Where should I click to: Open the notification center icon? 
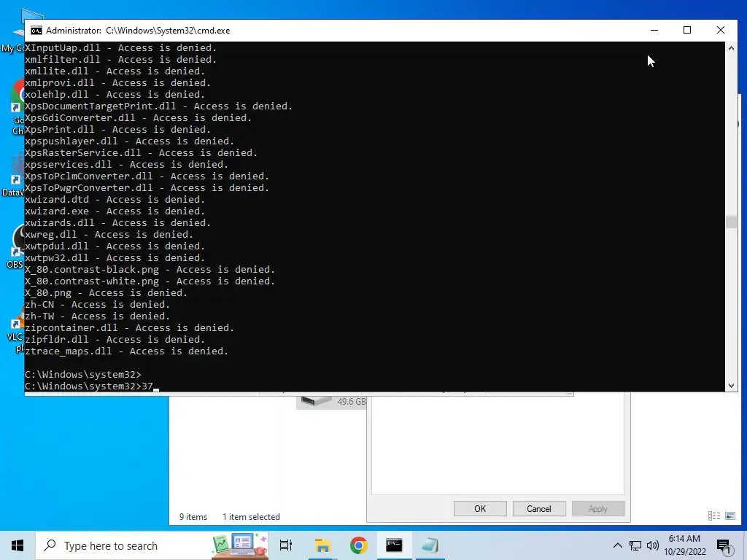pos(724,546)
